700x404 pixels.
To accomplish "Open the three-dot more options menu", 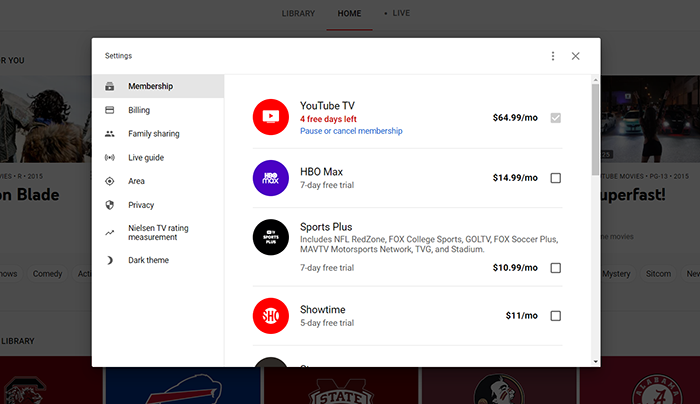I will pyautogui.click(x=553, y=56).
